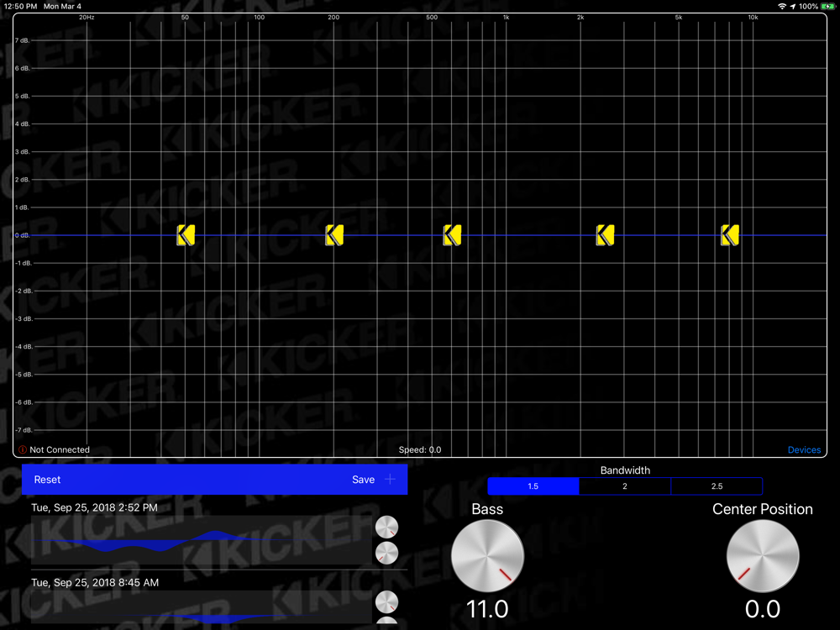
Task: Select the Kicker EQ marker near 2.5 kHz
Action: (x=606, y=235)
